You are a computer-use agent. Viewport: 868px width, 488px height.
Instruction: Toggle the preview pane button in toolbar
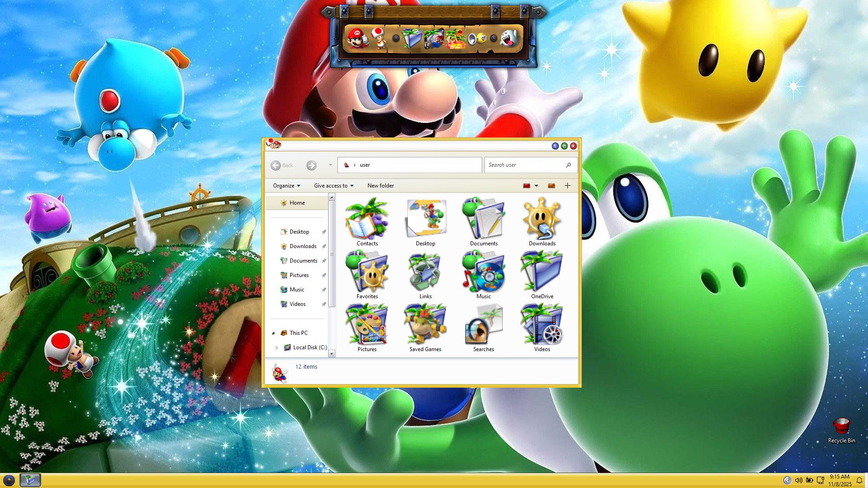(552, 186)
